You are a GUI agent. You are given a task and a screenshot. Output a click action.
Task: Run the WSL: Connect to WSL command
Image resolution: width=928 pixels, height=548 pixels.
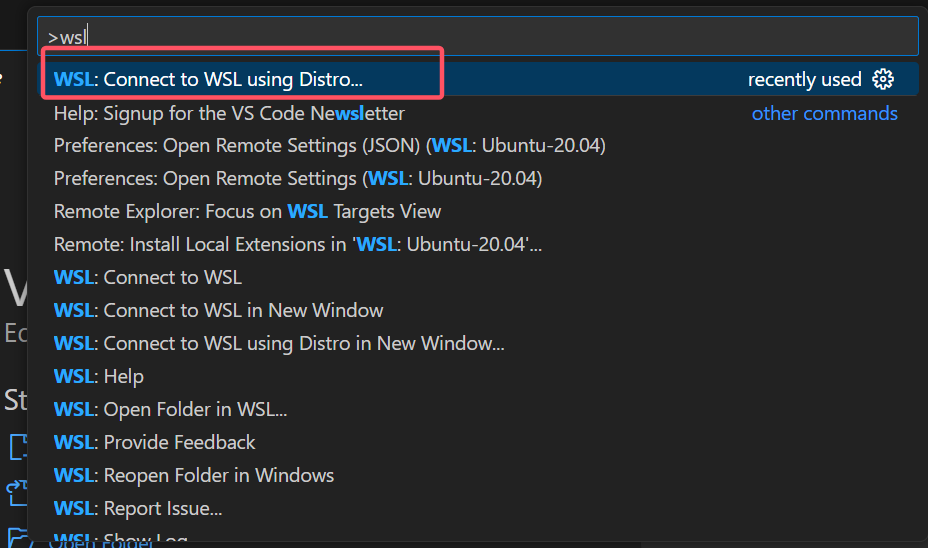click(478, 278)
